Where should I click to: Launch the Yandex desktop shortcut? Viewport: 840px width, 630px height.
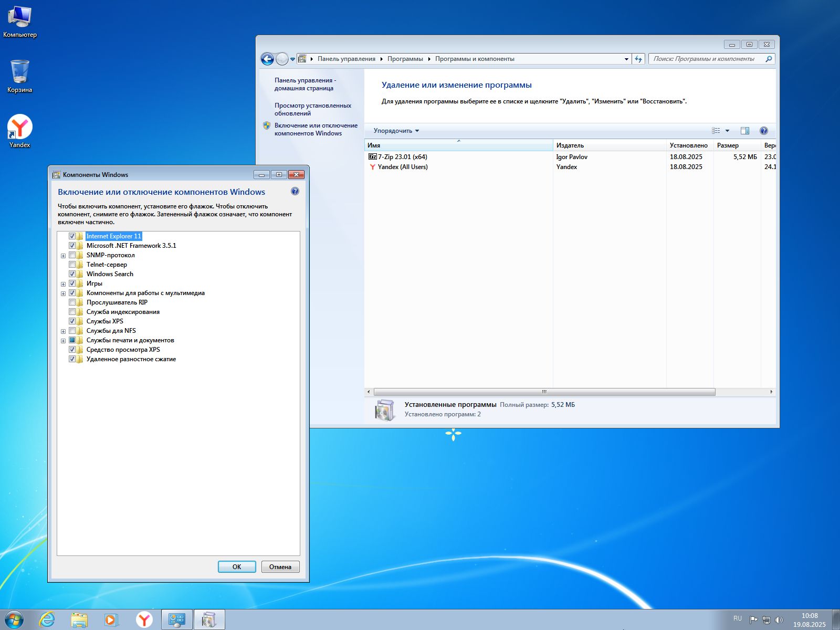pyautogui.click(x=19, y=131)
